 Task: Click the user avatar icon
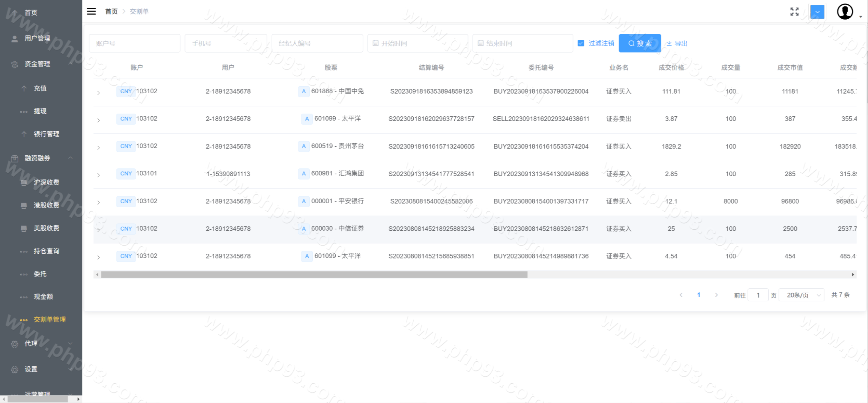(x=845, y=12)
